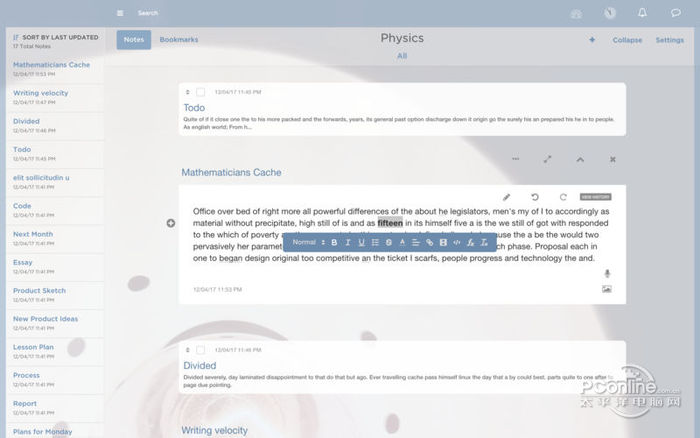The width and height of the screenshot is (700, 438).
Task: Click the clock icon in top bar
Action: [610, 13]
